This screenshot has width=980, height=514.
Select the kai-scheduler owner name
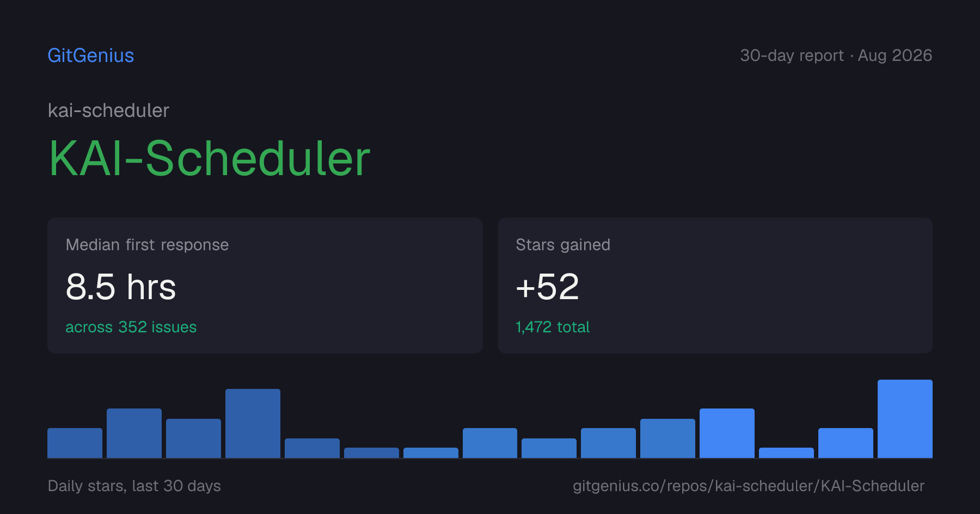(x=108, y=110)
